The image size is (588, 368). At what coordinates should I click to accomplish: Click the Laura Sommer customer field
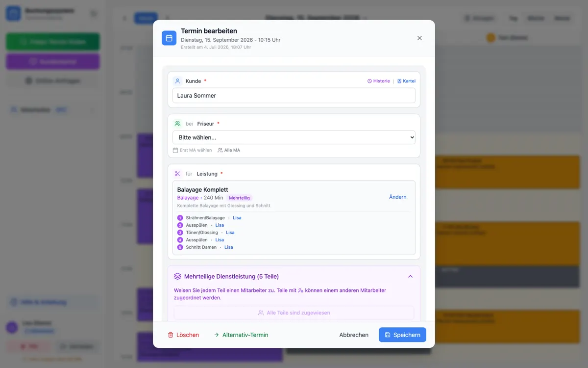294,96
